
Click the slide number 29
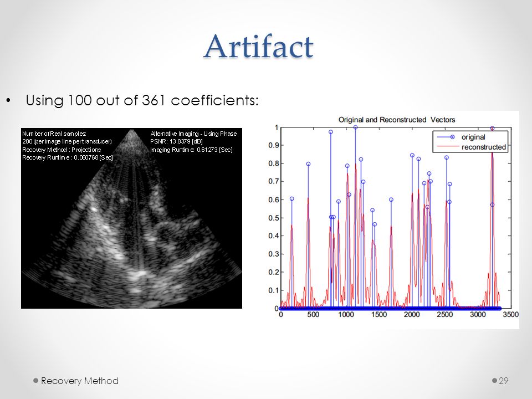504,381
